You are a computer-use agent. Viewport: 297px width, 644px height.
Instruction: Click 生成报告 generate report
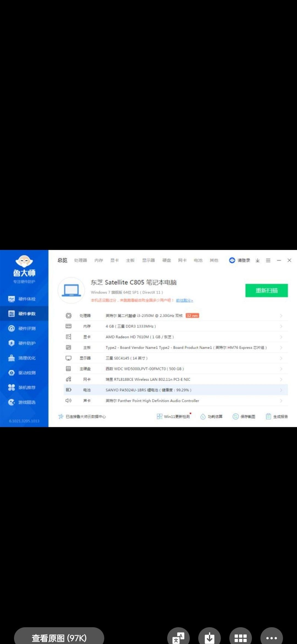(x=277, y=417)
